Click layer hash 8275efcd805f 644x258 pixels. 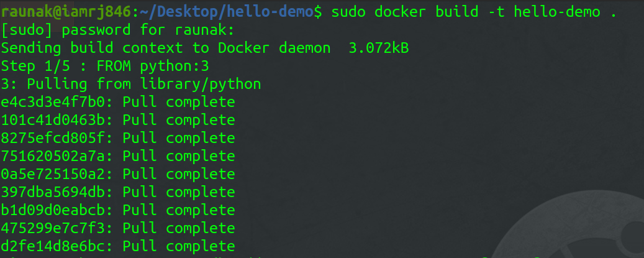pyautogui.click(x=58, y=138)
